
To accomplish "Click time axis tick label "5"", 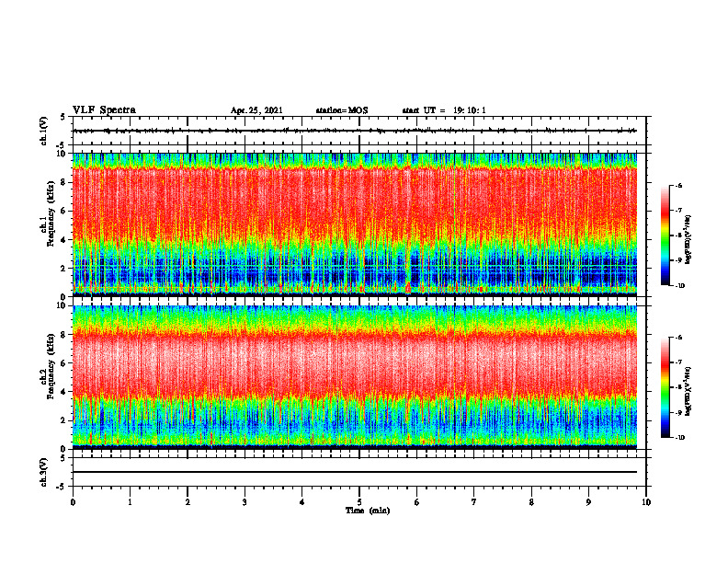I will (359, 502).
